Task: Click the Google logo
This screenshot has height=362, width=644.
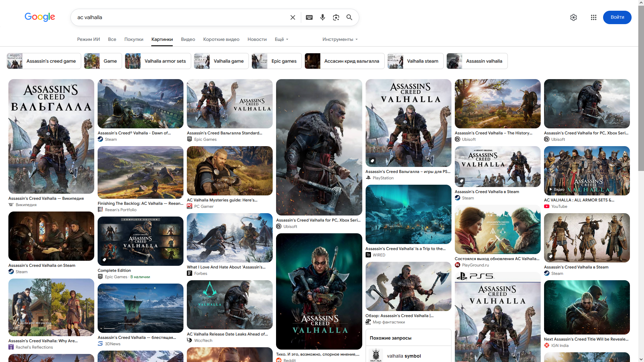Action: [40, 17]
